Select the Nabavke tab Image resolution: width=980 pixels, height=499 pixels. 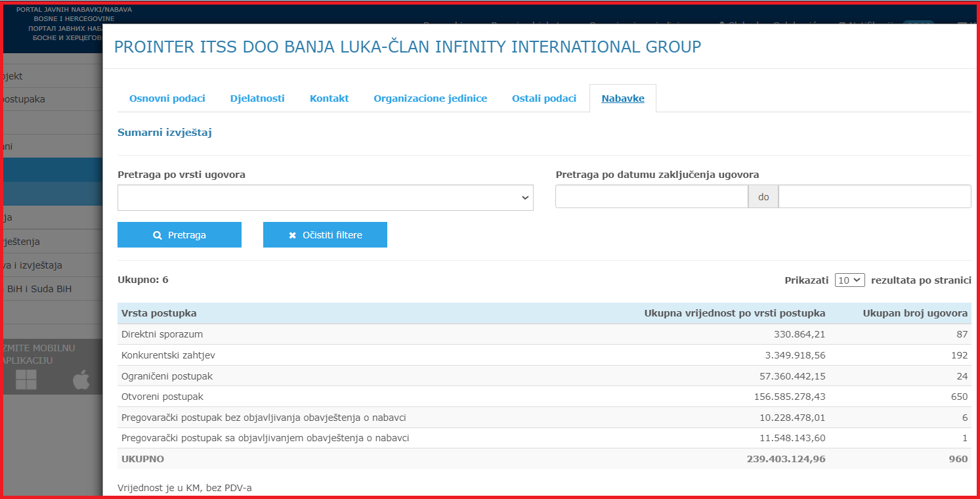pos(623,98)
